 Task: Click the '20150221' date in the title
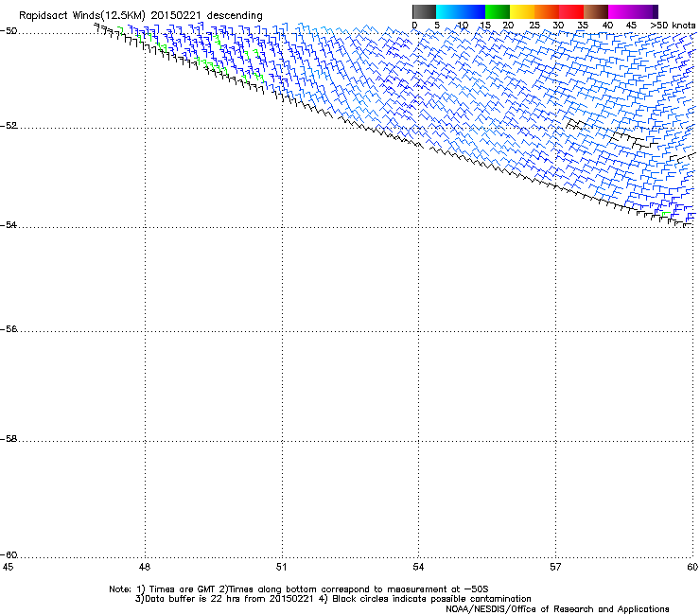pyautogui.click(x=175, y=15)
